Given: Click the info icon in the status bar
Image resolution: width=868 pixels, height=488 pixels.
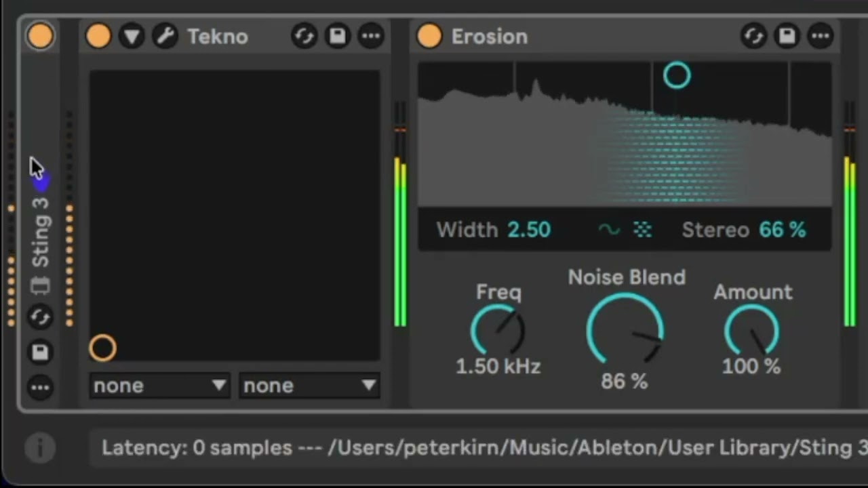Looking at the screenshot, I should [x=40, y=447].
